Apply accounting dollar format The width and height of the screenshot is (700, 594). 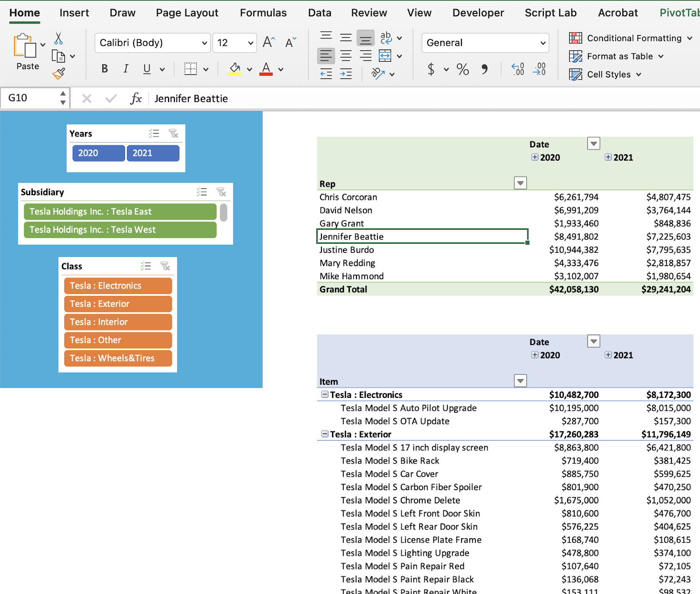(431, 69)
